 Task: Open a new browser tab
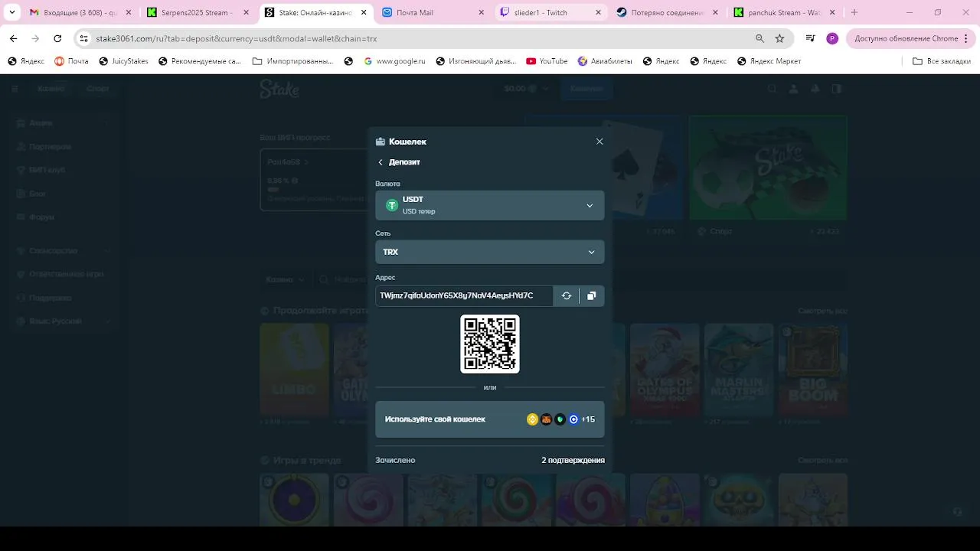pos(854,12)
